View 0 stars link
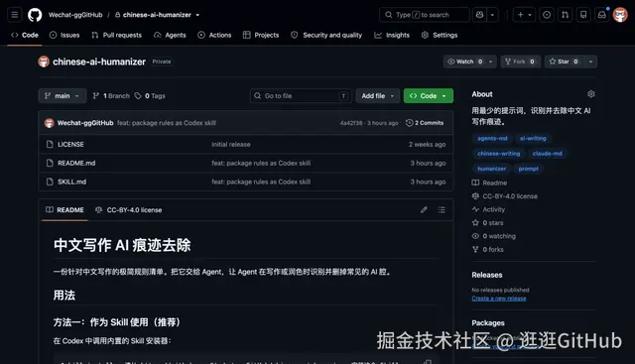The width and height of the screenshot is (635, 364). click(487, 223)
